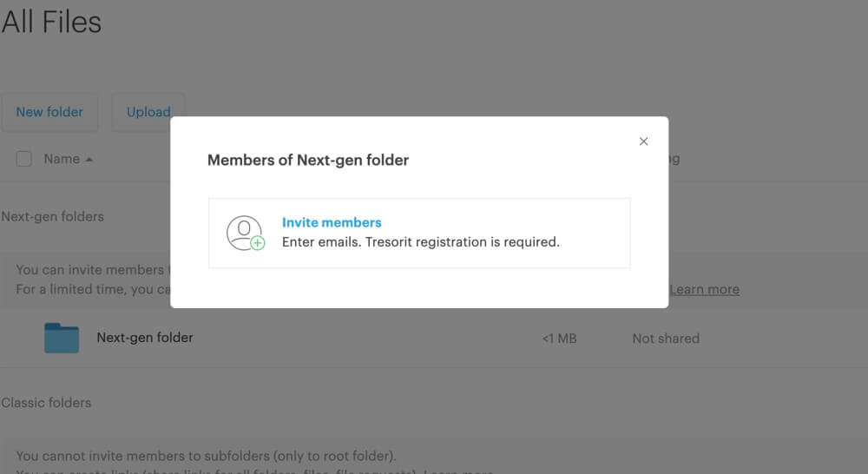The image size is (868, 474).
Task: Click the 'Tresorit registration is required' text
Action: (x=463, y=242)
